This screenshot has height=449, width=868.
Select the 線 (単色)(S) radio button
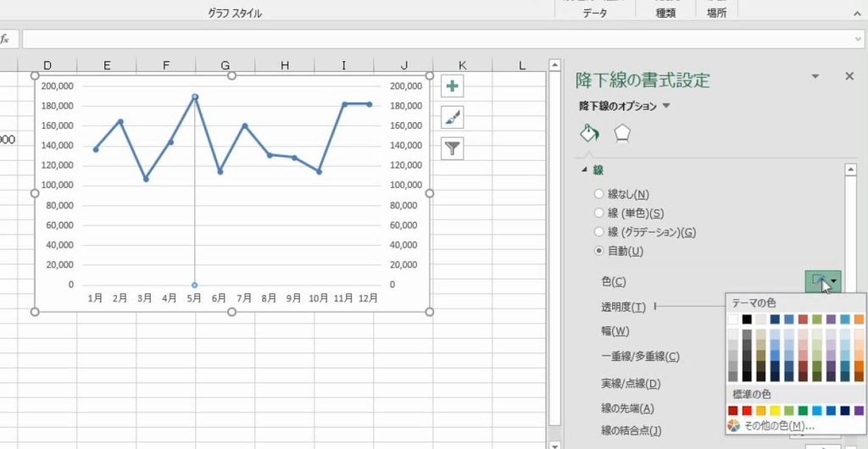tap(598, 213)
